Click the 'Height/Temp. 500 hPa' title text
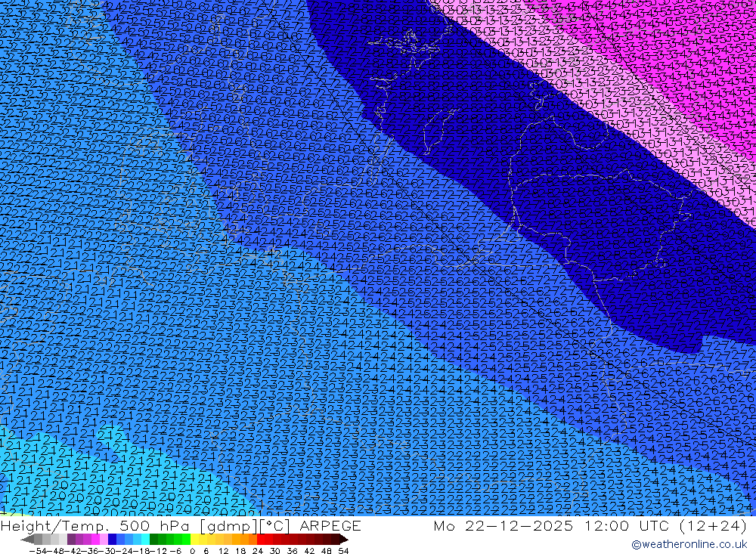The width and height of the screenshot is (756, 554). coord(94,526)
